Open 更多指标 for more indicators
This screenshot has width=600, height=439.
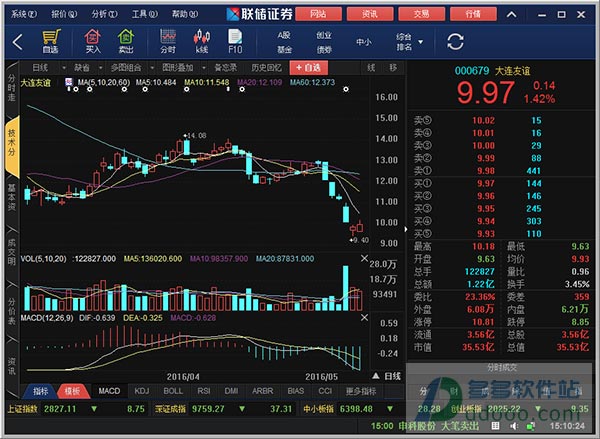pos(361,391)
